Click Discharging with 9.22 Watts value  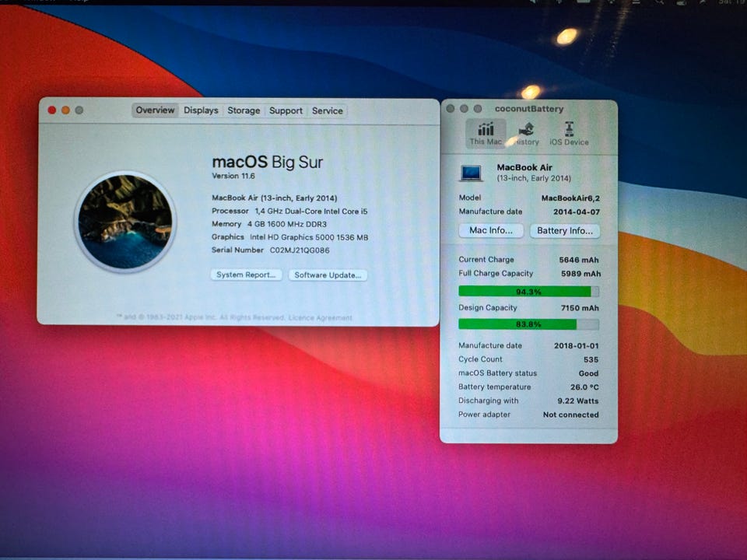(x=578, y=401)
